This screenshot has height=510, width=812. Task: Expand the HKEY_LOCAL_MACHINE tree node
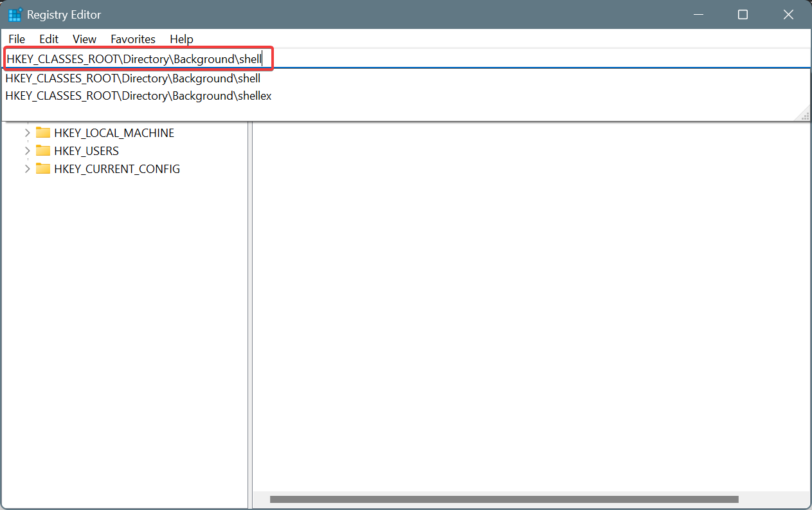click(27, 133)
